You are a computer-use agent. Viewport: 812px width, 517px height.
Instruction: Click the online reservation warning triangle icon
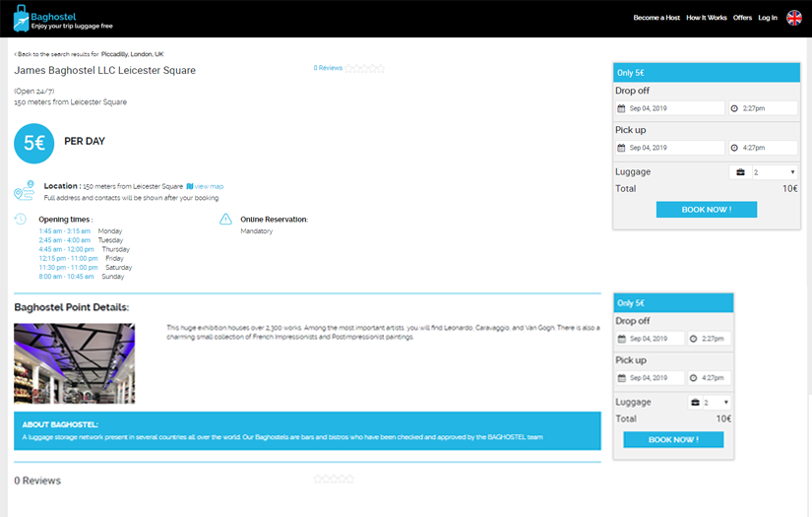coord(225,220)
